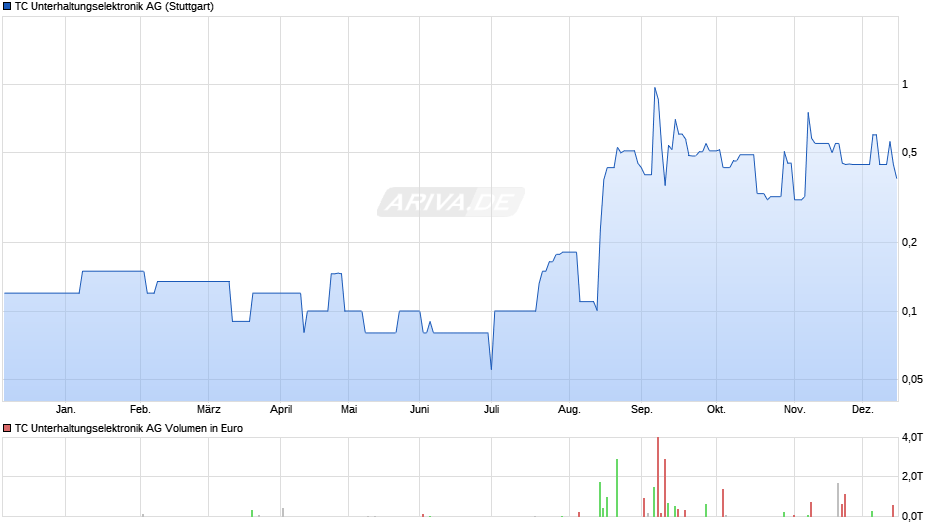
Task: Click the 'April' month label
Action: (x=281, y=410)
